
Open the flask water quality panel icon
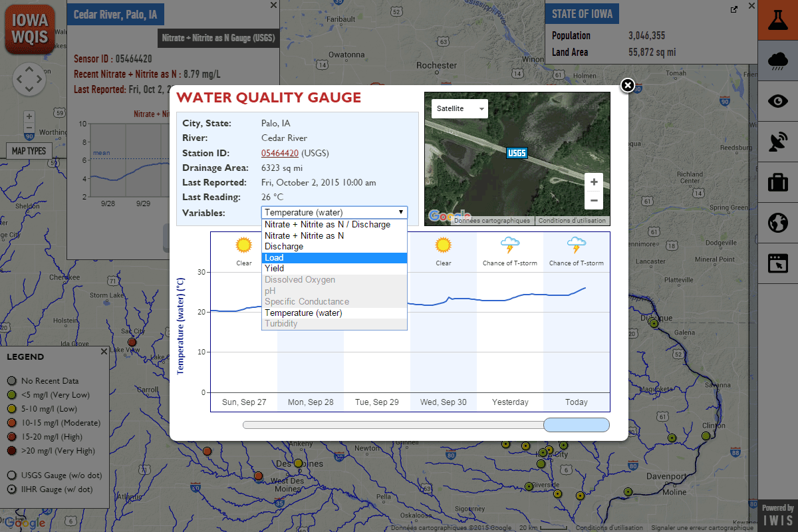(x=778, y=20)
